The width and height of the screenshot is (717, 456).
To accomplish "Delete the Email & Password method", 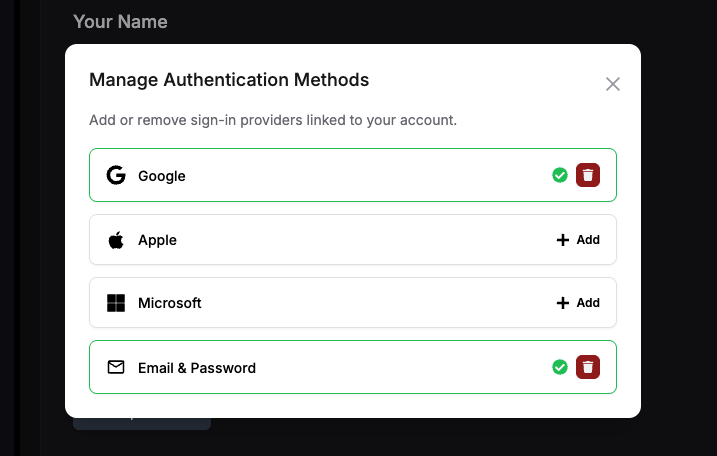I will [x=588, y=367].
